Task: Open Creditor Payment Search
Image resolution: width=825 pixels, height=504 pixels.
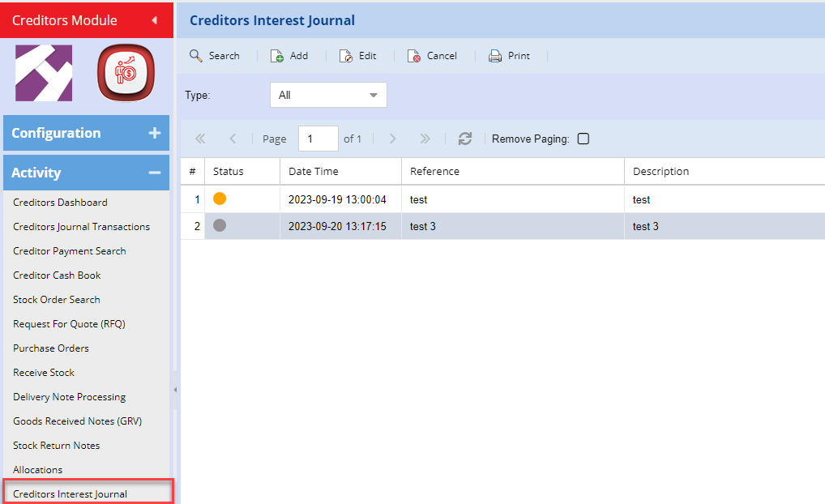Action: tap(70, 251)
